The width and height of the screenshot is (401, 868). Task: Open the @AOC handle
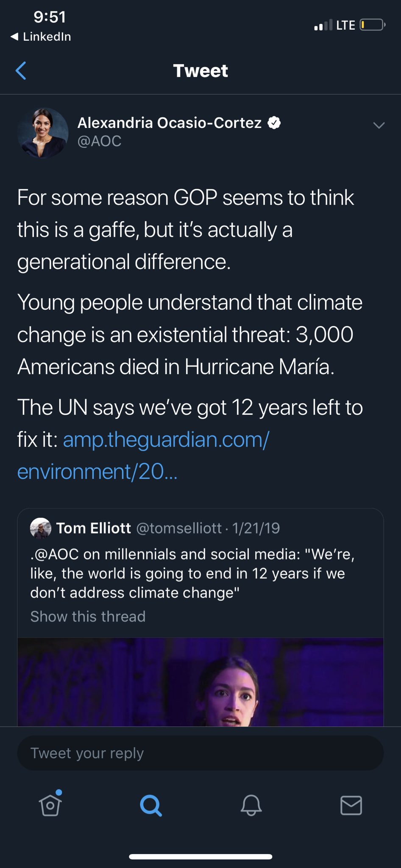coord(99,141)
